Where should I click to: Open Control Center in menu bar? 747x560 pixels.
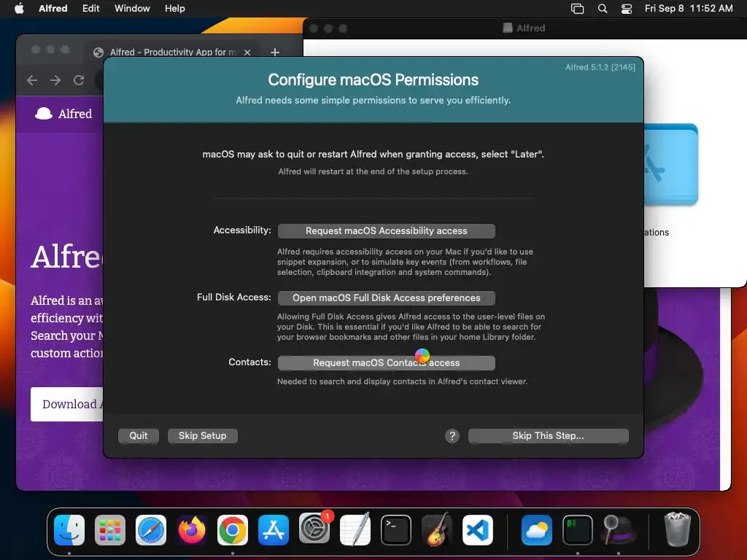click(627, 8)
